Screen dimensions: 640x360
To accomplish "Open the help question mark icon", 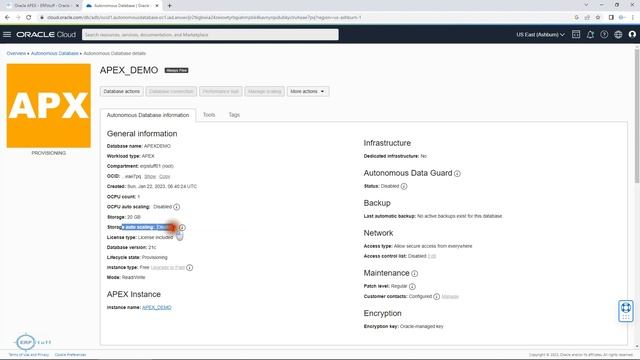I will [x=604, y=35].
